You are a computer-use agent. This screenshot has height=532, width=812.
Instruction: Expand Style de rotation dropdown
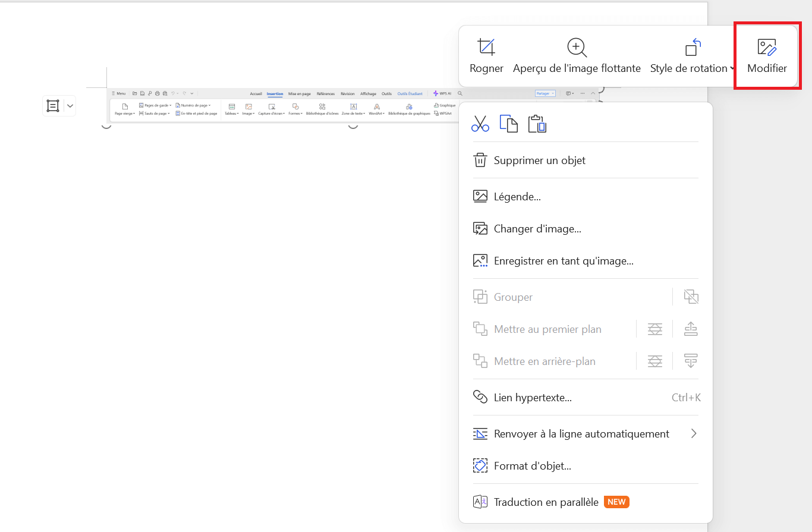click(x=692, y=56)
